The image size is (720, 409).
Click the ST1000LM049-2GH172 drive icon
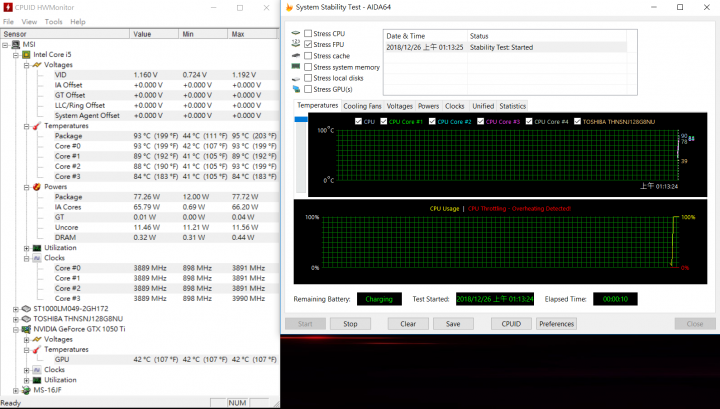pos(26,309)
